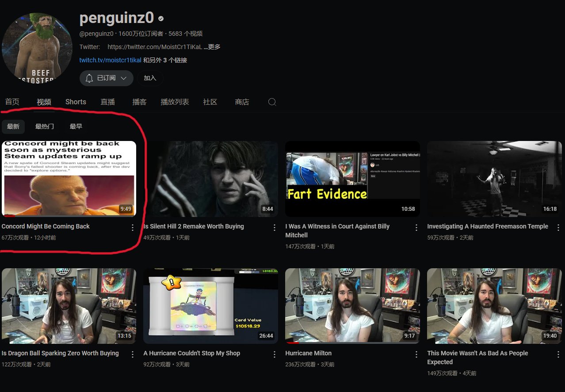This screenshot has height=392, width=565.
Task: Open options menu for Billy Mitchell court video
Action: click(416, 228)
